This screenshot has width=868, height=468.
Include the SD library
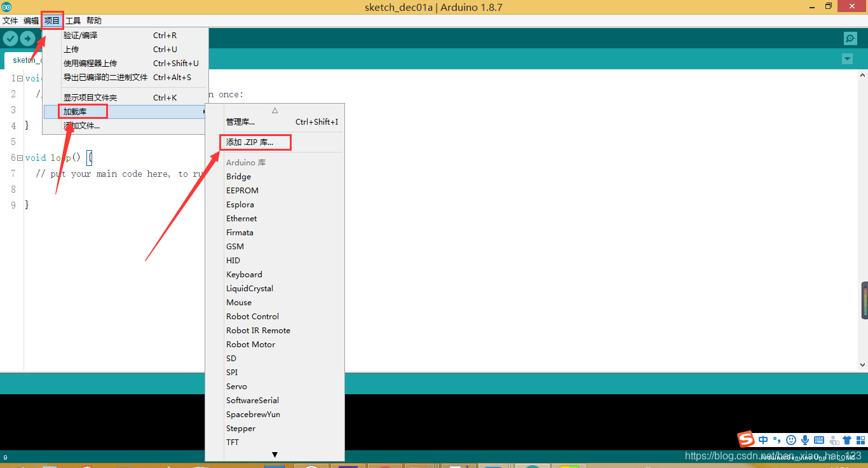[275, 359]
